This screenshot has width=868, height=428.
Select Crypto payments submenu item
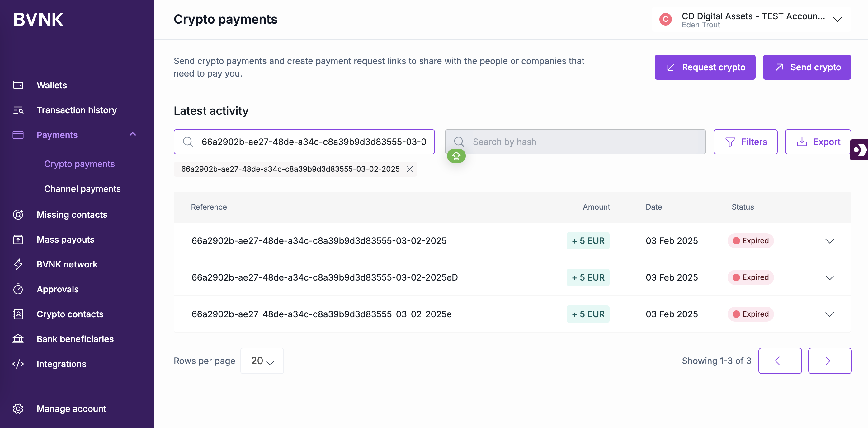(x=79, y=164)
